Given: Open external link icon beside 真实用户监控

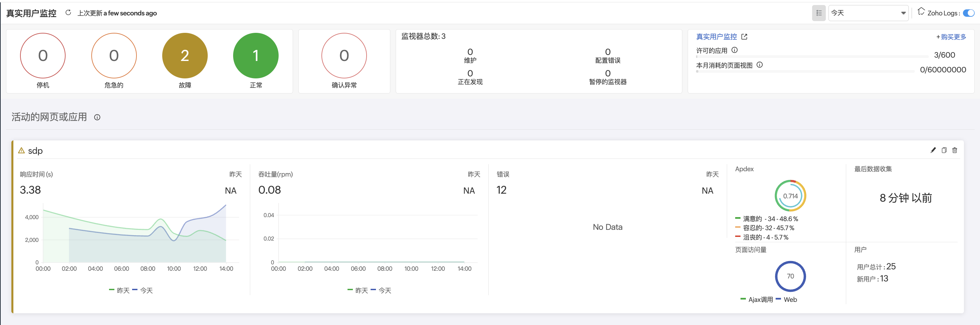Looking at the screenshot, I should click(x=744, y=37).
